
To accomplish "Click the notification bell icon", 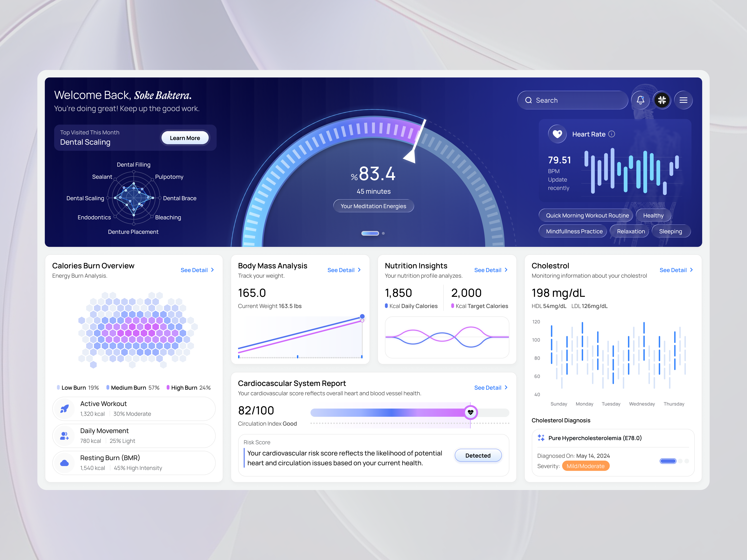I will (640, 100).
